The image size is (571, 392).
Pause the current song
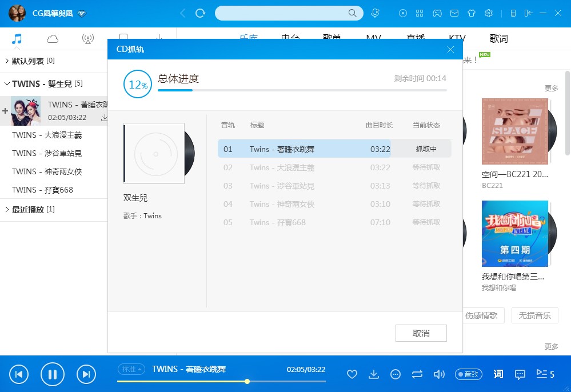pos(53,374)
